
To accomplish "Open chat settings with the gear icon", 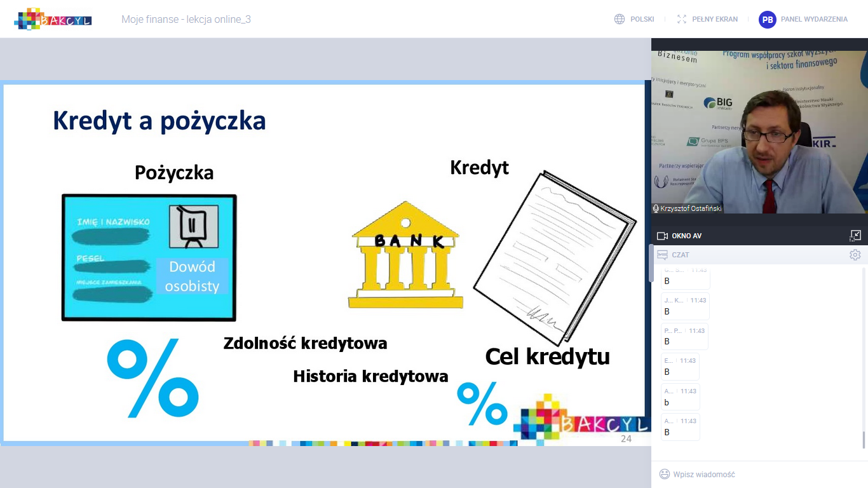I will click(855, 255).
